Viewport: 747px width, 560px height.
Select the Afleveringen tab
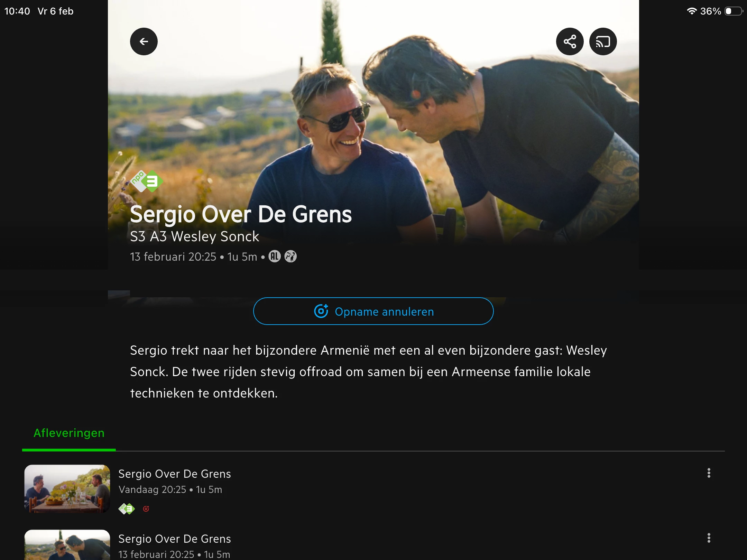69,433
